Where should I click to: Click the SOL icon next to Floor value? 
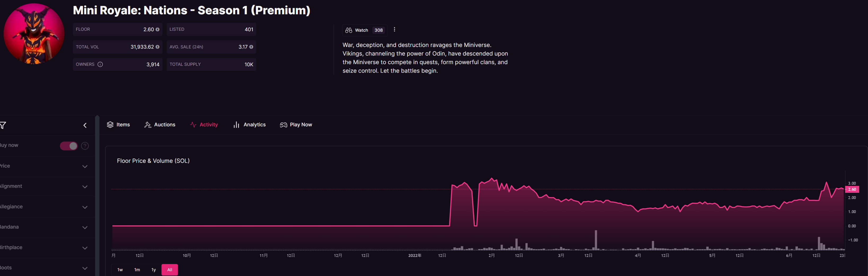click(157, 30)
